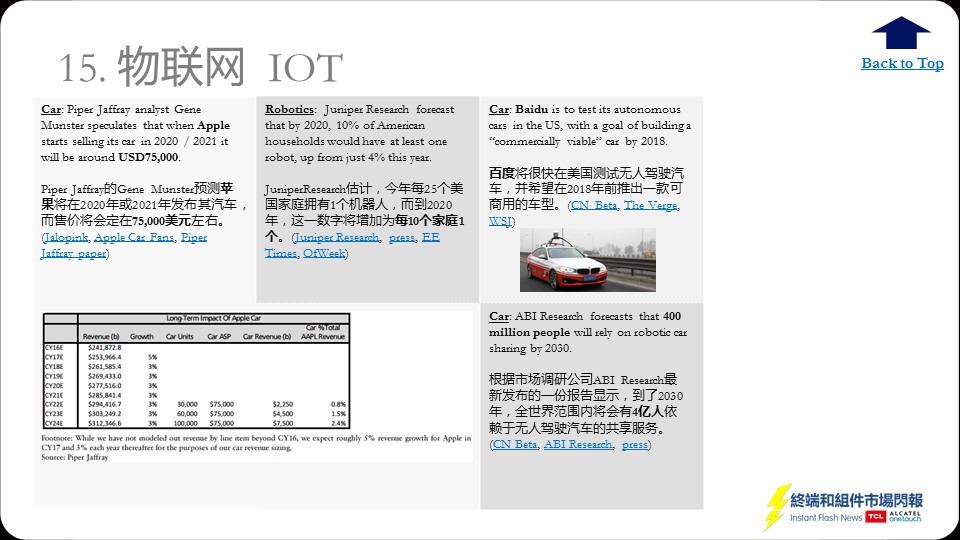
Task: Click the blue up-arrow icon
Action: (x=901, y=32)
